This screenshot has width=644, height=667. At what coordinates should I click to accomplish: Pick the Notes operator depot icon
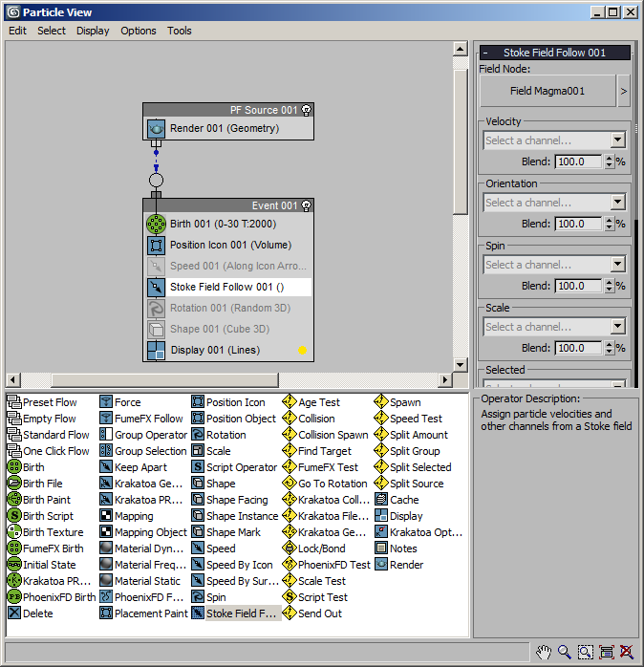coord(381,549)
